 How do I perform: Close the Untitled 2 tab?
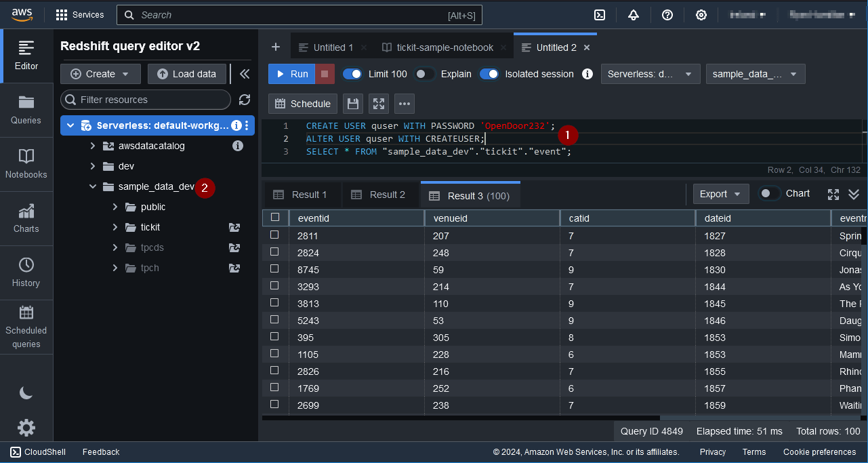coord(587,47)
